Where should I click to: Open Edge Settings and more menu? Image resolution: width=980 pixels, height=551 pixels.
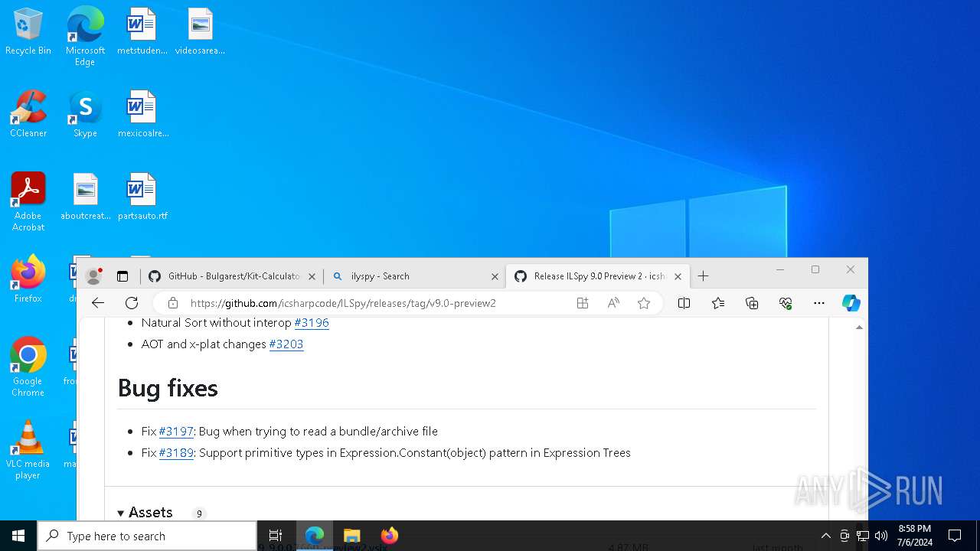point(819,303)
